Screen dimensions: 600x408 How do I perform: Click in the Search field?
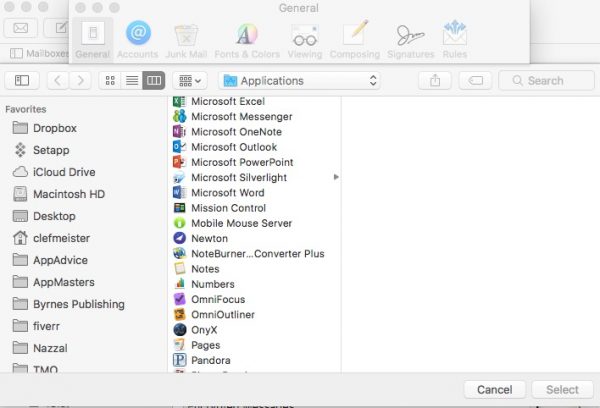tap(545, 80)
